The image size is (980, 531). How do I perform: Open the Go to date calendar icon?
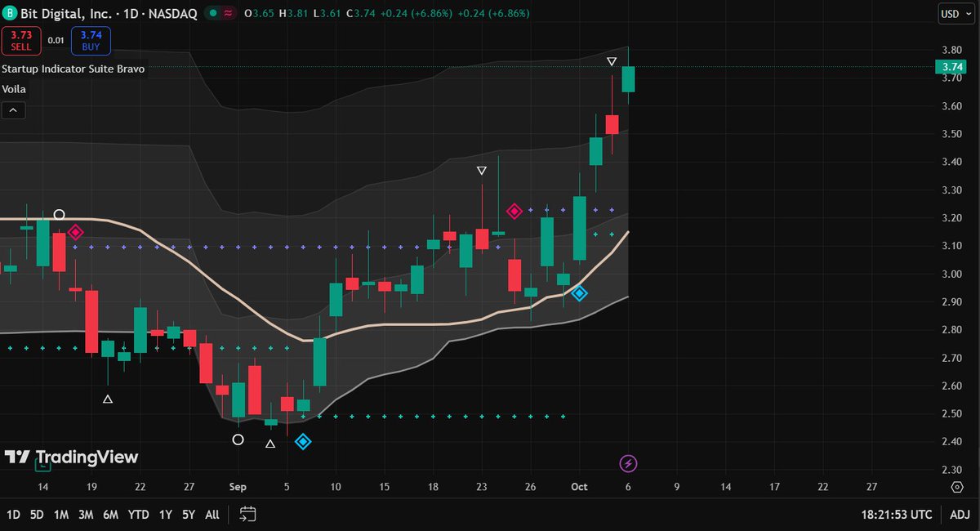(248, 515)
